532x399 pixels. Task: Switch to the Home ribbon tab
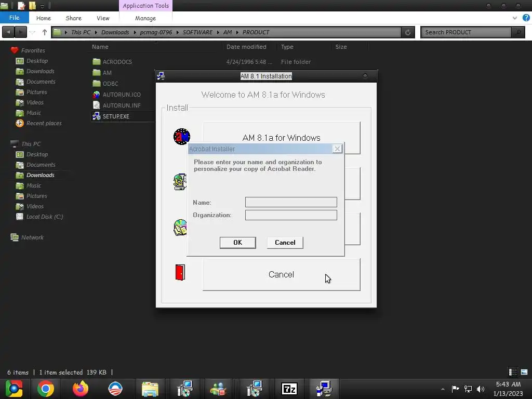coord(44,18)
